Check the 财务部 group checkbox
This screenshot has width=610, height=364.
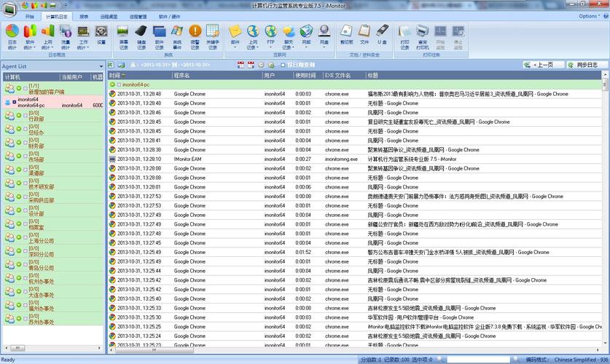[26, 143]
